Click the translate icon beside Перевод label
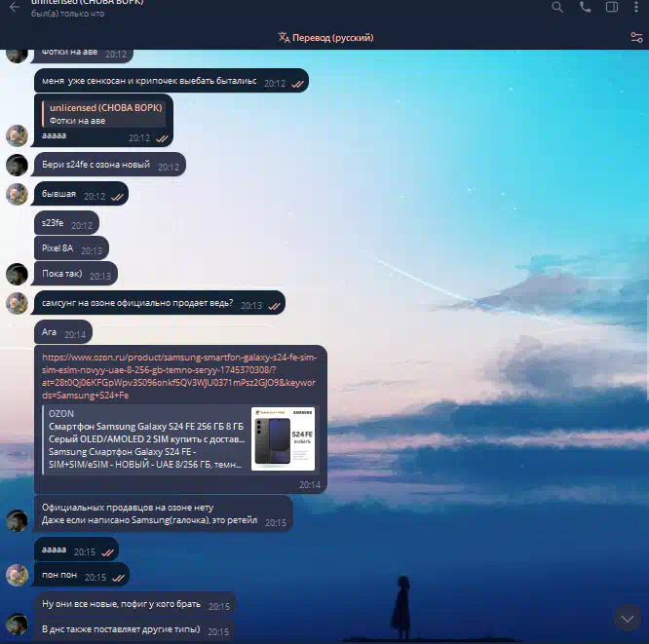The image size is (649, 644). [284, 38]
